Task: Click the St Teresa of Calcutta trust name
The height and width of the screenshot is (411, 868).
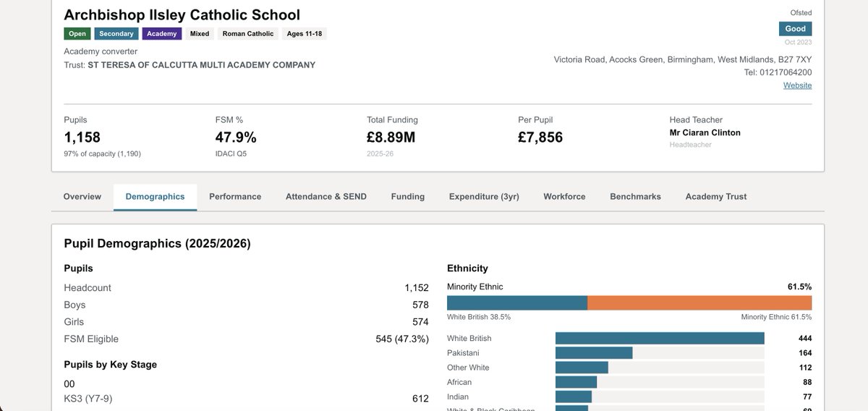Action: (x=202, y=65)
